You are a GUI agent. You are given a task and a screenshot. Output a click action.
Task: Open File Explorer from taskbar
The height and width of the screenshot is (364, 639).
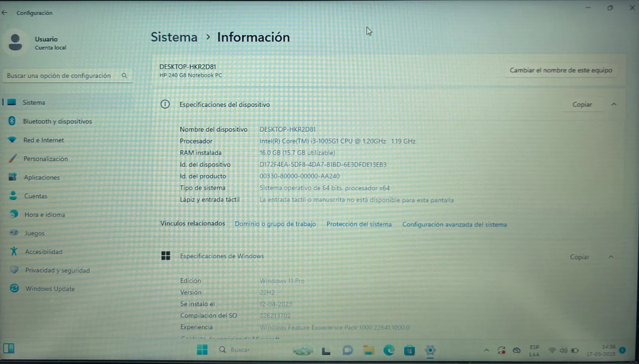coord(368,350)
